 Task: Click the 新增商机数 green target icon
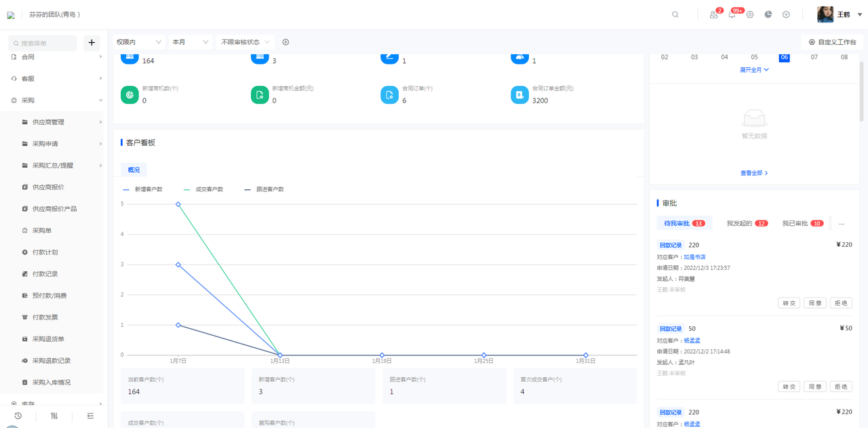130,95
